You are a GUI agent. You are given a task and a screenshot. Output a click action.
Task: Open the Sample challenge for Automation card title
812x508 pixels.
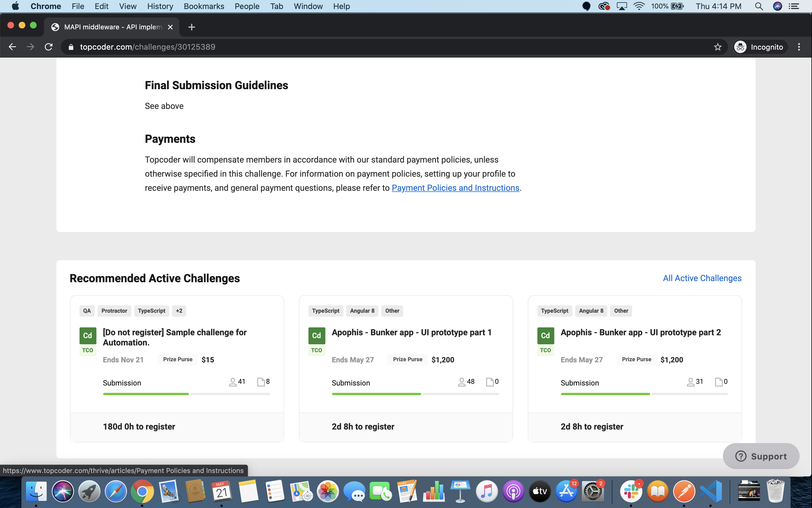tap(175, 337)
